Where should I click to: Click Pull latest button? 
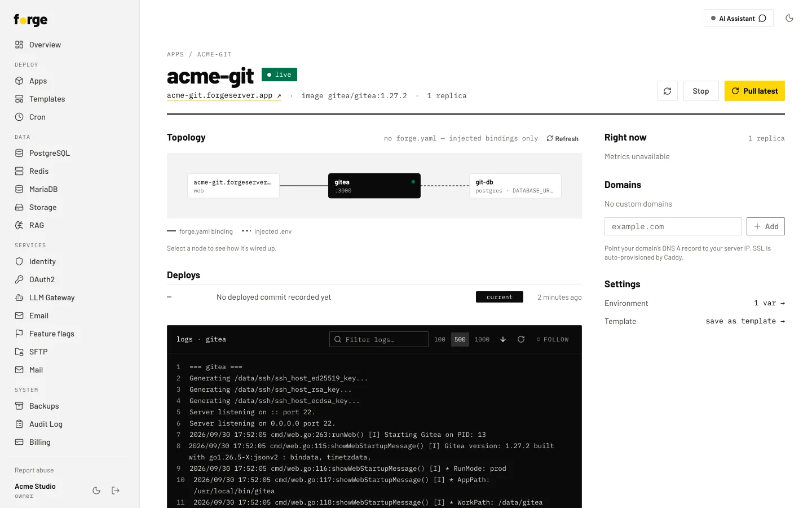tap(754, 91)
